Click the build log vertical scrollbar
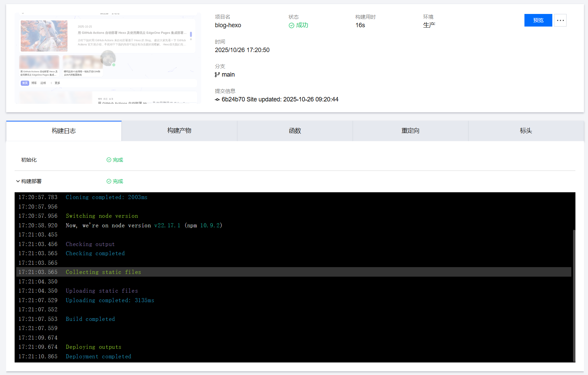This screenshot has width=588, height=375. click(x=574, y=295)
